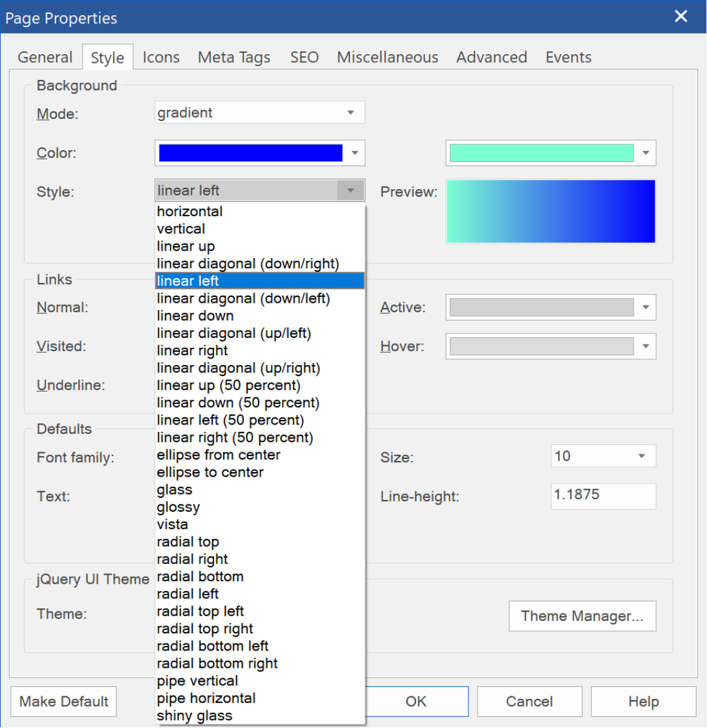The image size is (707, 728).
Task: Open the background Mode dropdown
Action: [x=260, y=112]
